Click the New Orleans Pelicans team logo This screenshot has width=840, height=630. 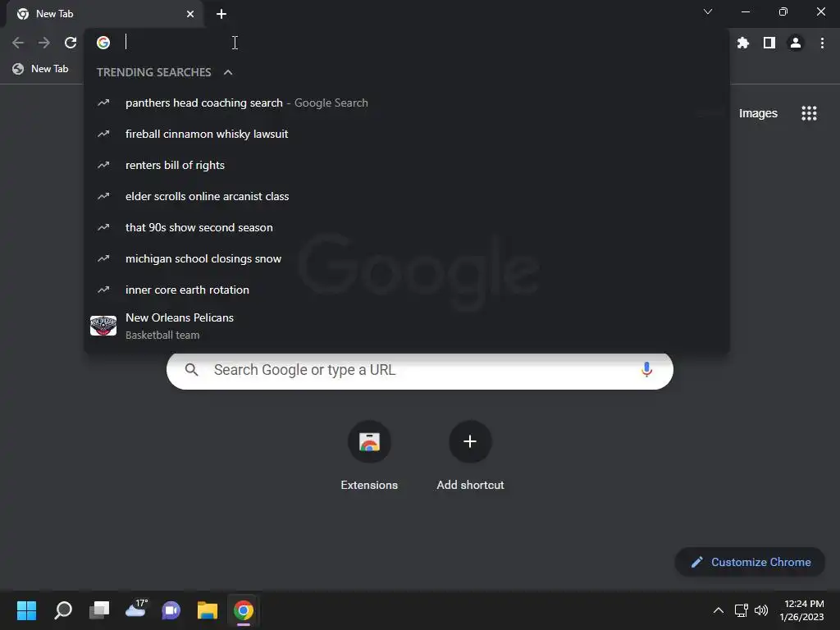point(103,326)
